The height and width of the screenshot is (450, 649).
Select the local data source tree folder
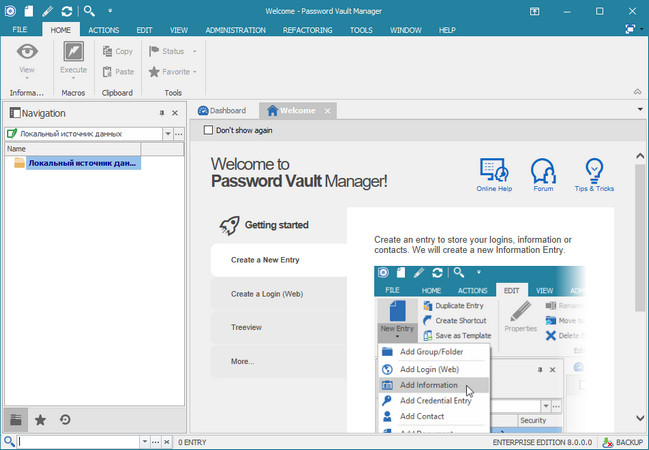[83, 162]
